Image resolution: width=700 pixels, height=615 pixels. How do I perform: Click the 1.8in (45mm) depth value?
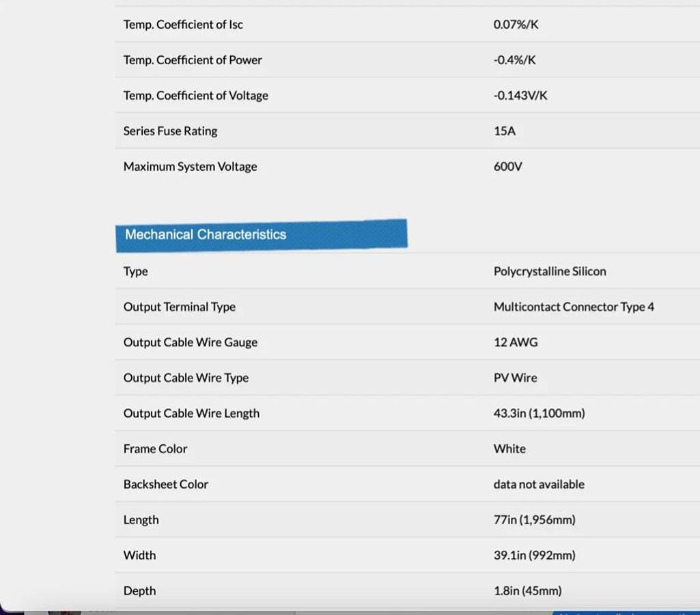527,591
